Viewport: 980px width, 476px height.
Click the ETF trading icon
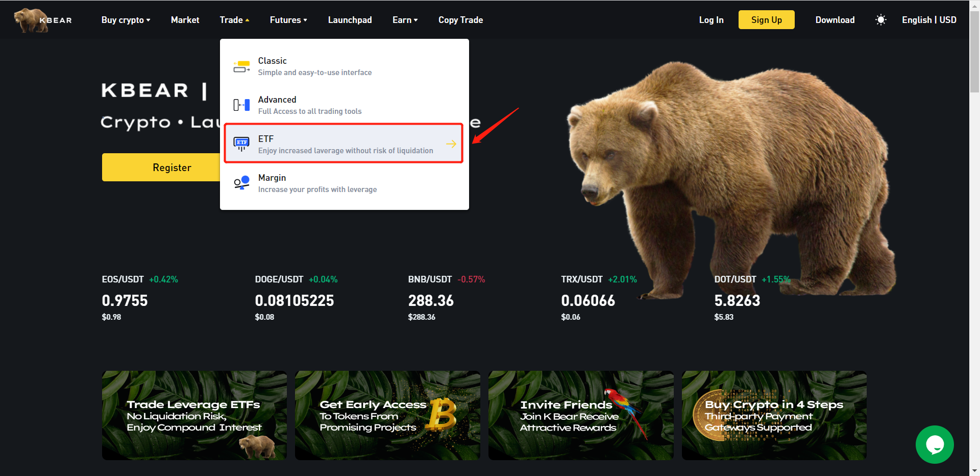pyautogui.click(x=241, y=145)
